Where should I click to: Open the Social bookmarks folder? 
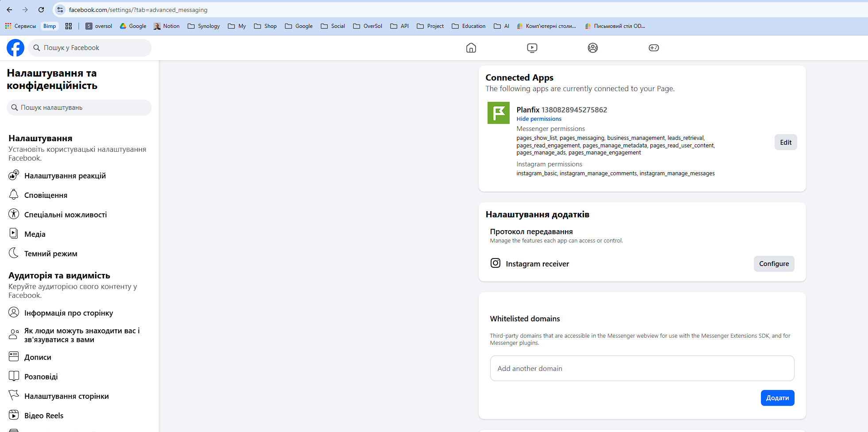(333, 26)
